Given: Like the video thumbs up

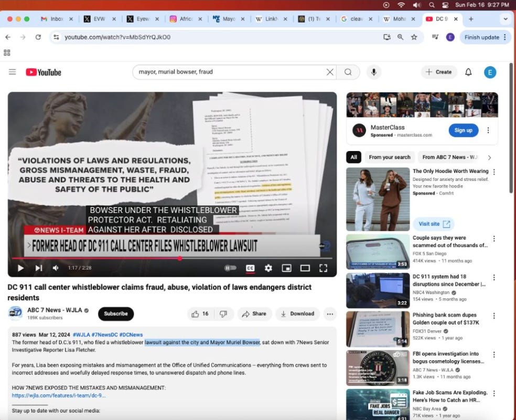Looking at the screenshot, I should 200,314.
